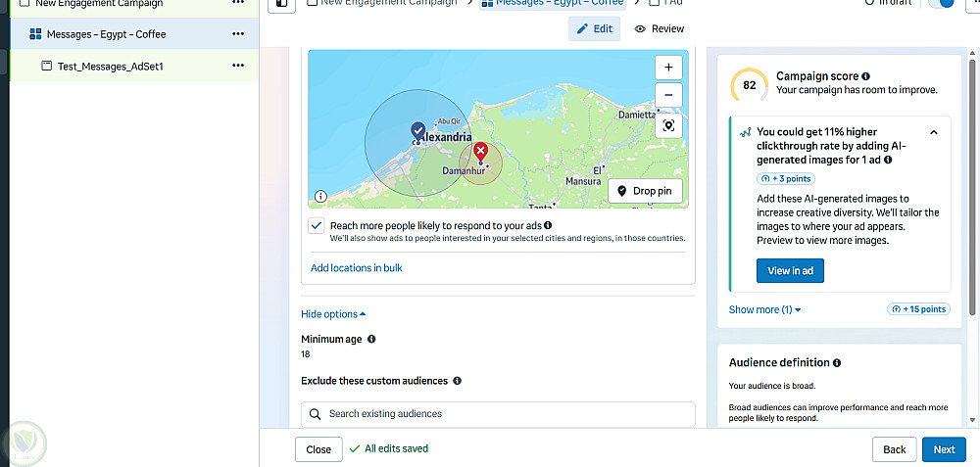Image resolution: width=980 pixels, height=467 pixels.
Task: Collapse section with Hide options
Action: [333, 314]
